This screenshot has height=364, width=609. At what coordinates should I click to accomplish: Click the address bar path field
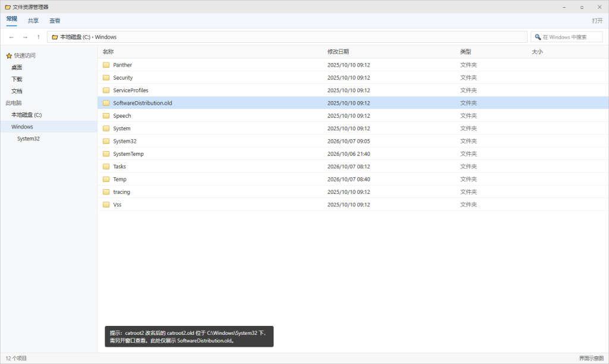coord(287,37)
